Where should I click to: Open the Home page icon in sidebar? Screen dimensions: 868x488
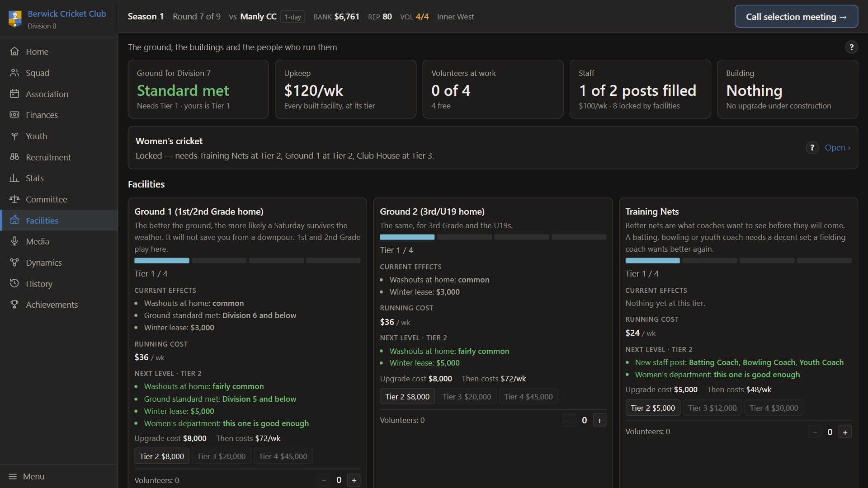(x=14, y=52)
